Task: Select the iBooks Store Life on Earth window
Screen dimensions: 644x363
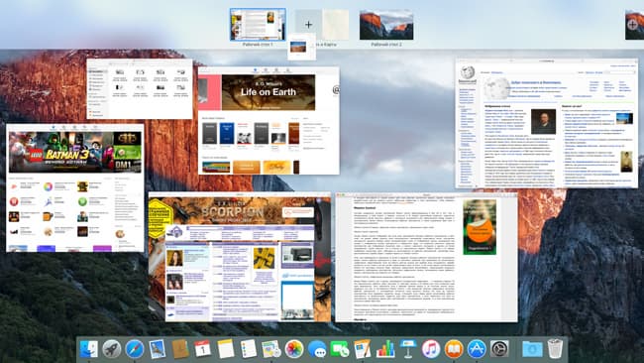Action: coord(269,121)
